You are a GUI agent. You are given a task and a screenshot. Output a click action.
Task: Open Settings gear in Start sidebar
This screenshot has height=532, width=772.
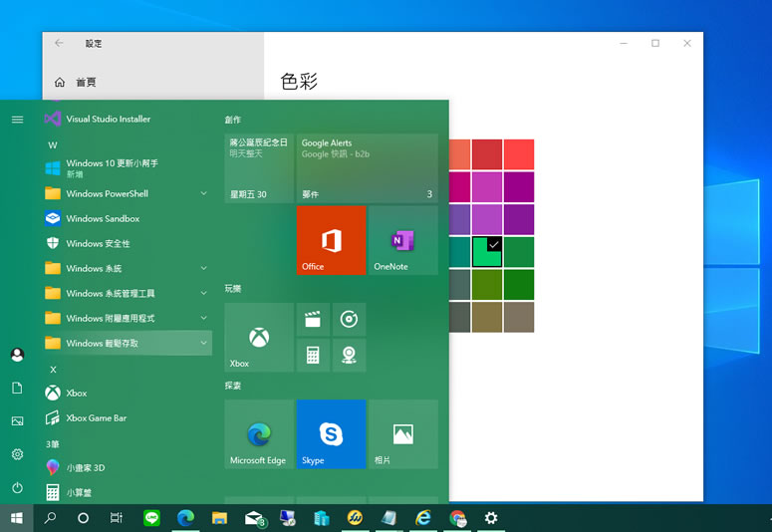pos(17,454)
